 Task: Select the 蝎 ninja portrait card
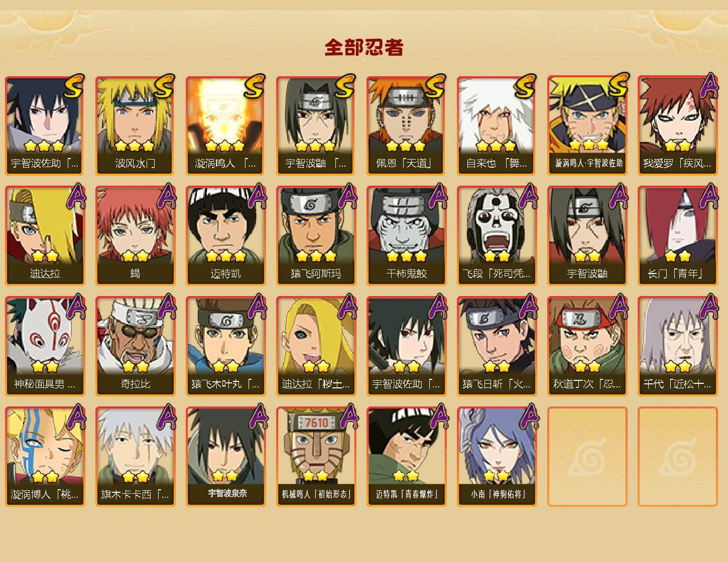135,236
